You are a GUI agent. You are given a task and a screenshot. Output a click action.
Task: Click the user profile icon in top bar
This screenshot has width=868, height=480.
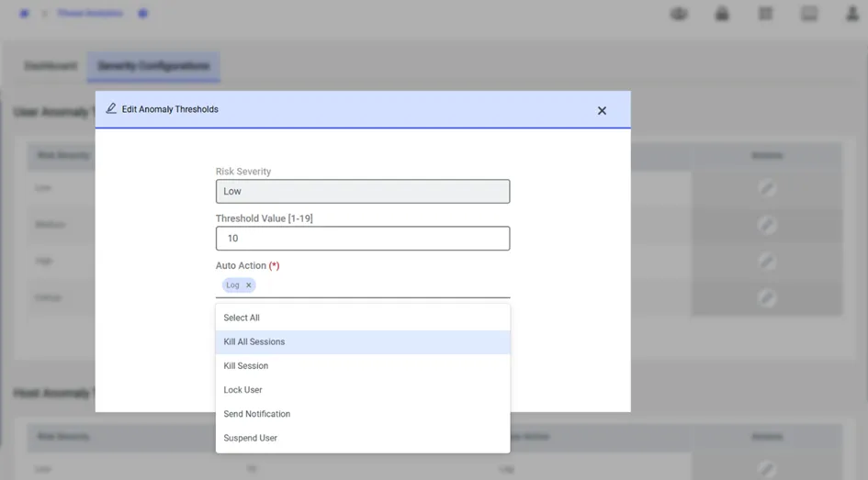pos(852,13)
